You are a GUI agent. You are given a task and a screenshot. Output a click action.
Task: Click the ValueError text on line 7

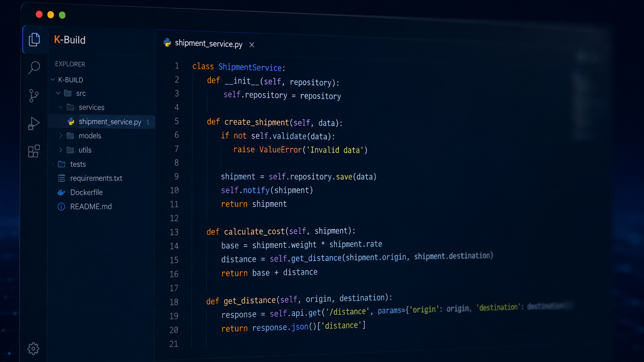point(280,150)
